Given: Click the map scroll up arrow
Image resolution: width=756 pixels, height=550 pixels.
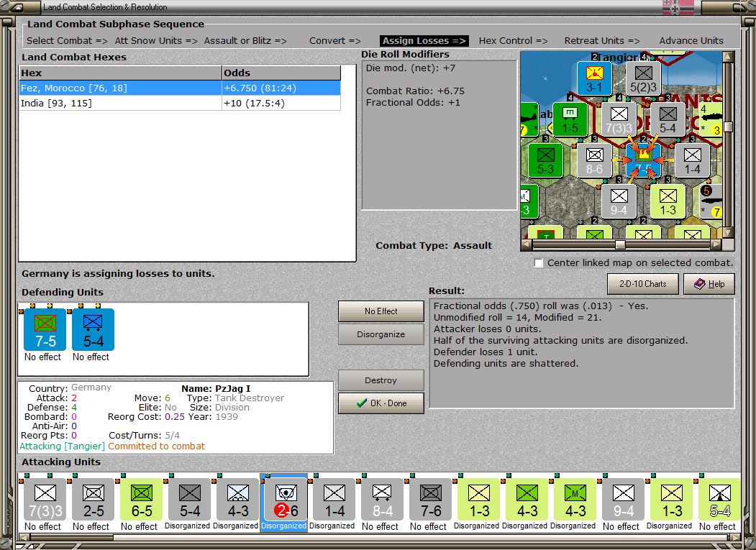Looking at the screenshot, I should 728,56.
